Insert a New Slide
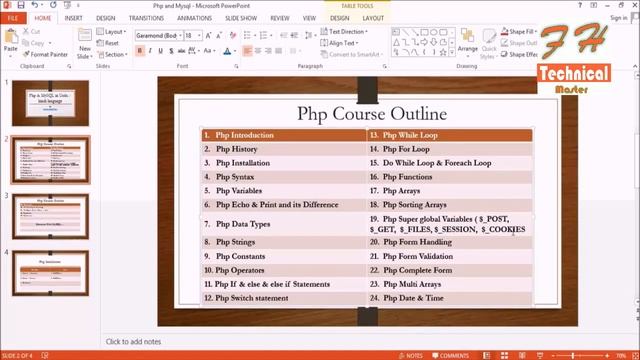 (84, 44)
